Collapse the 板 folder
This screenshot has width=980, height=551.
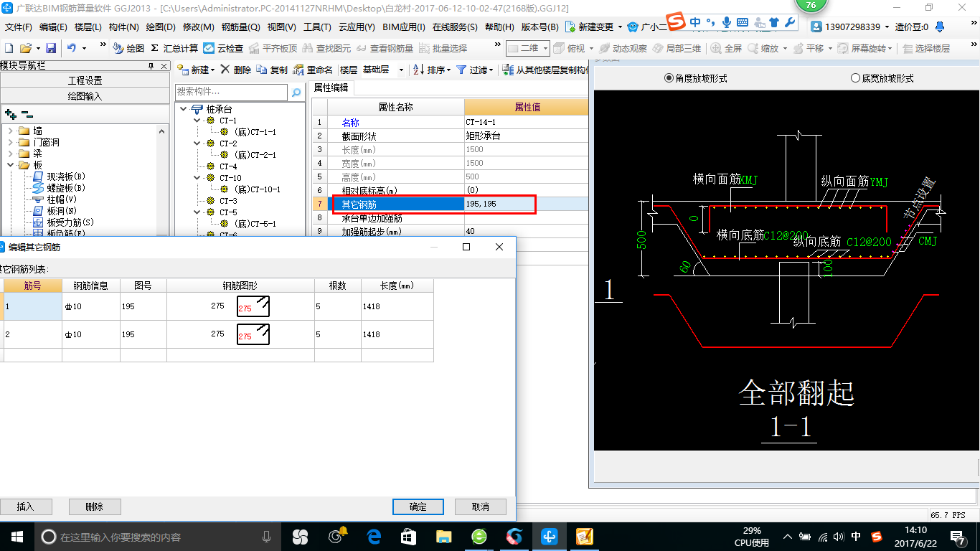coord(10,165)
